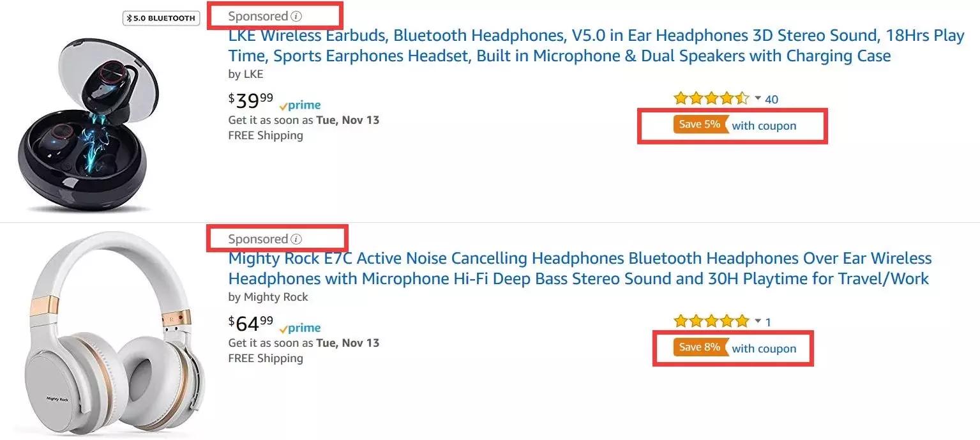Screen dimensions: 980x440
Task: Click 'with coupon' text beside Save 5%
Action: click(764, 126)
